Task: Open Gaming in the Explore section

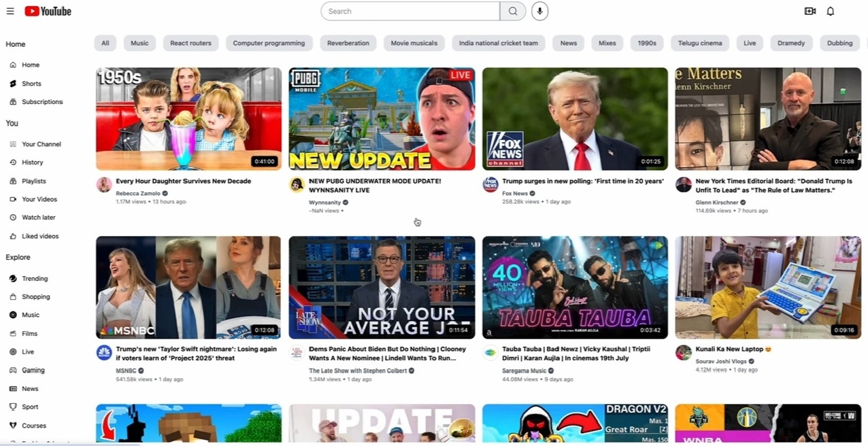Action: [33, 371]
